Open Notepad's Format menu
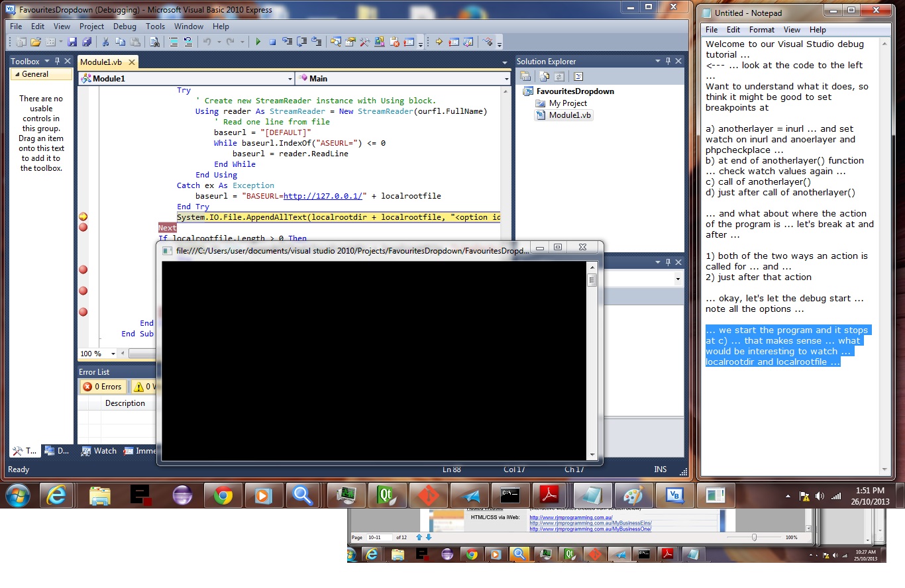Viewport: 905px width, 588px height. pyautogui.click(x=762, y=30)
